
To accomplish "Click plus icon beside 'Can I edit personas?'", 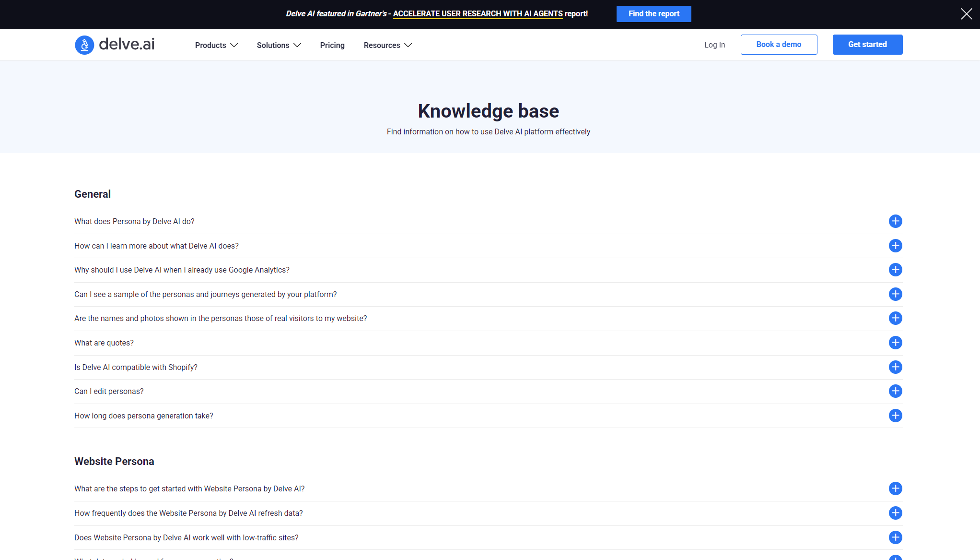I will (x=895, y=391).
